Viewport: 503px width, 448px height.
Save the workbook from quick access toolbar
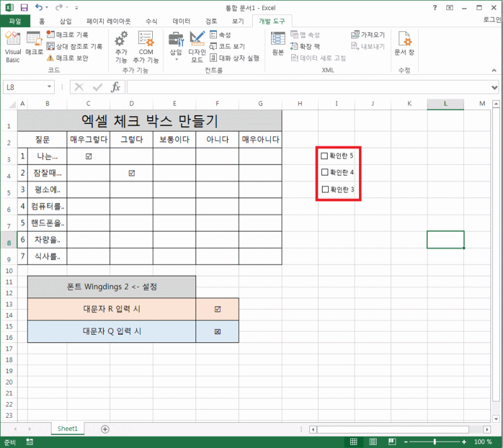pyautogui.click(x=24, y=8)
